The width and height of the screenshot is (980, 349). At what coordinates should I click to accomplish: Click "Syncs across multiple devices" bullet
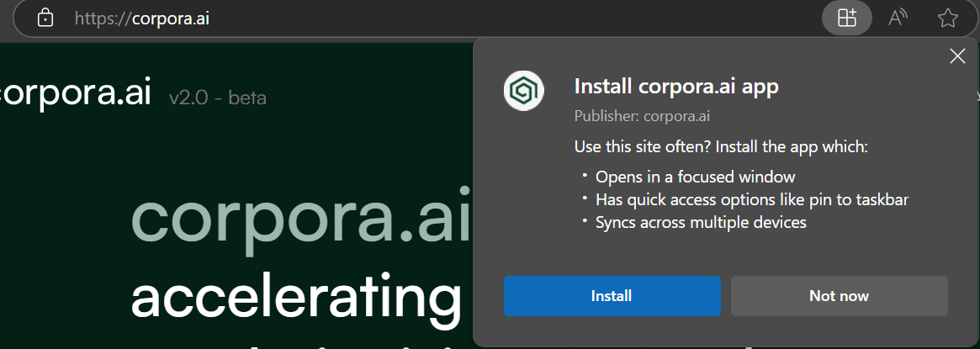(x=701, y=222)
